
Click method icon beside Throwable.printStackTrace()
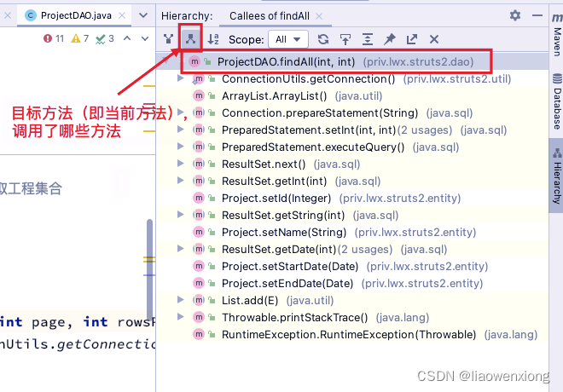tap(199, 317)
